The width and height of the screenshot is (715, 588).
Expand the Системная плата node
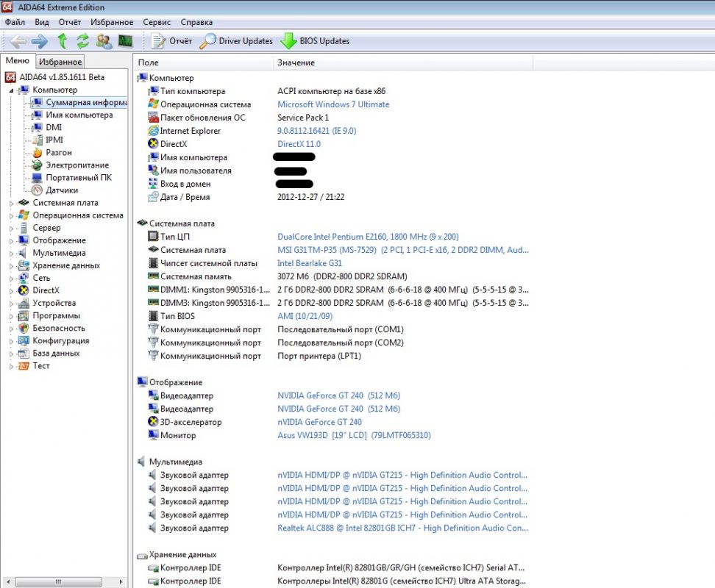(x=11, y=204)
